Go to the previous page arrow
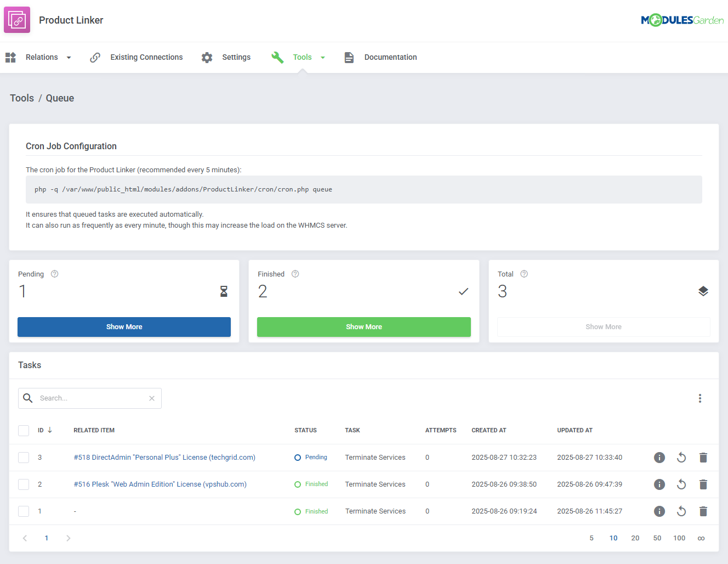 25,538
